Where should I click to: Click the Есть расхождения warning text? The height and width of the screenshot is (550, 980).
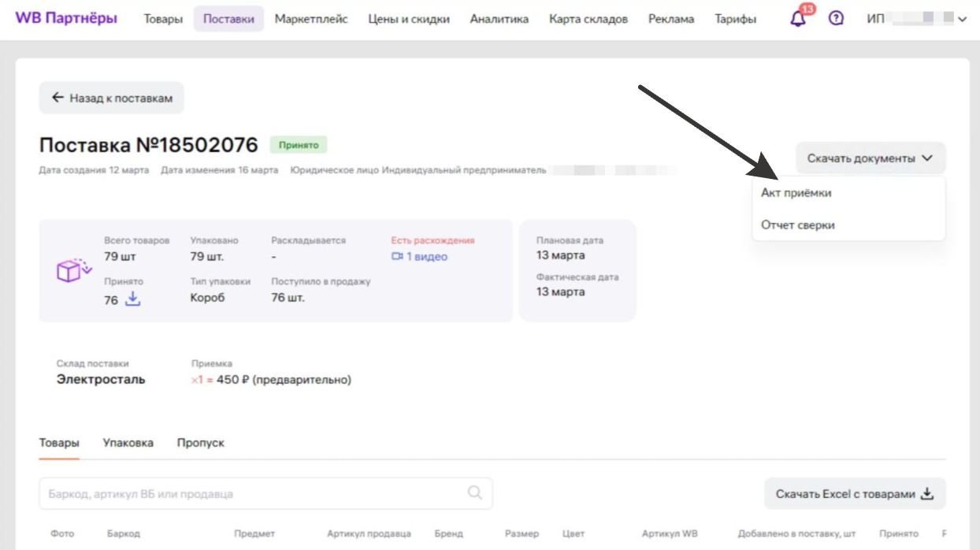[x=432, y=240]
